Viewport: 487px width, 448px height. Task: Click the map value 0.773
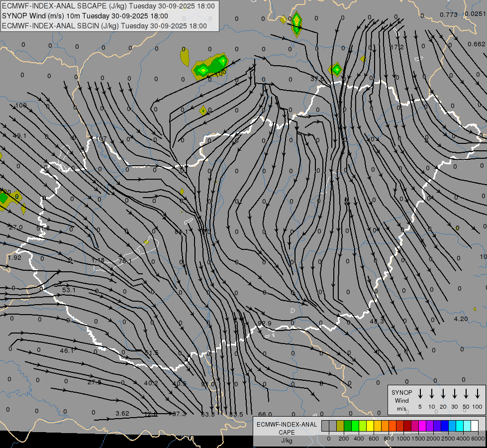[x=449, y=14]
